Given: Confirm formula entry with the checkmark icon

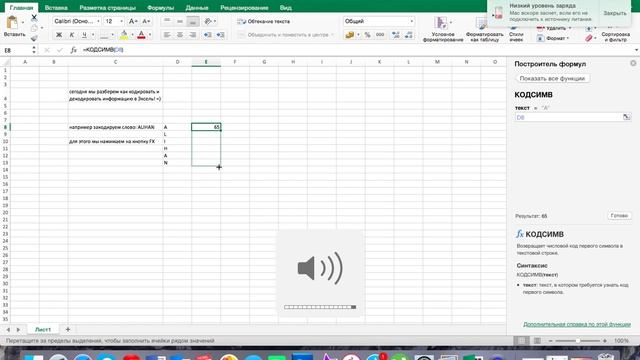Looking at the screenshot, I should point(60,50).
